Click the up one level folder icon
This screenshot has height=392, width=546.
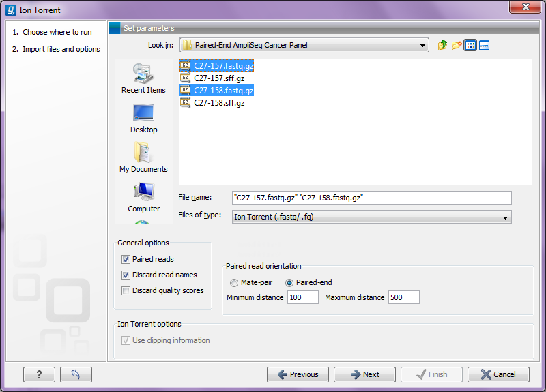click(442, 45)
